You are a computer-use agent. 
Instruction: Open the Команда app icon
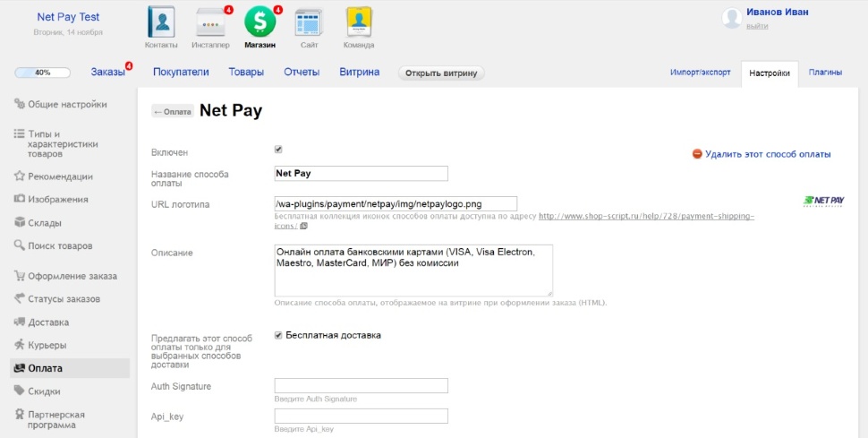358,22
